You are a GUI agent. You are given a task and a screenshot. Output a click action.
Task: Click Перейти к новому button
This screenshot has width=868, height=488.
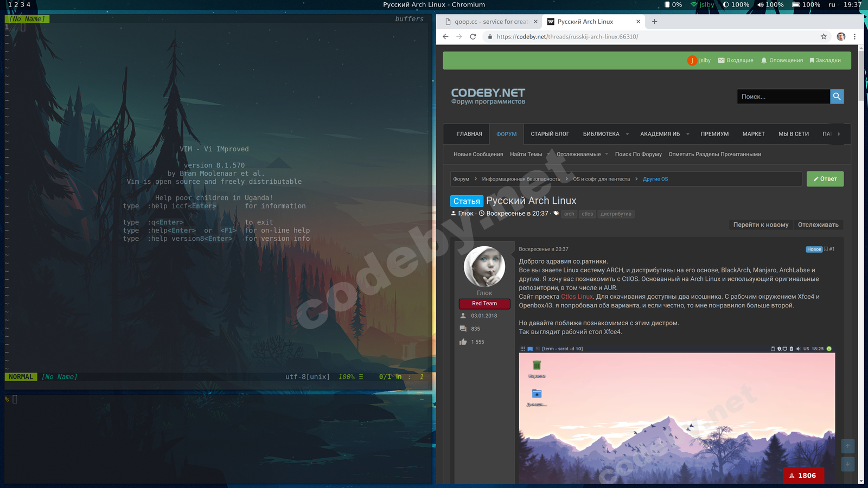pyautogui.click(x=761, y=224)
